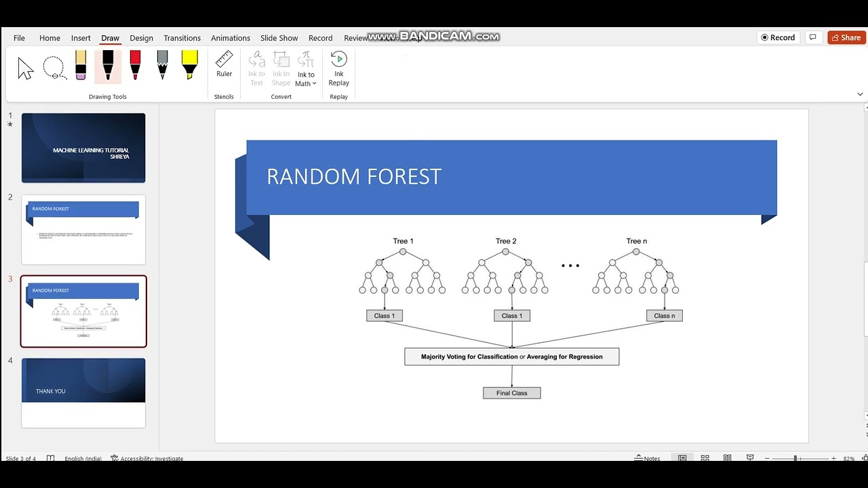Select the red pen tool
Image resolution: width=868 pixels, height=488 pixels.
(135, 66)
